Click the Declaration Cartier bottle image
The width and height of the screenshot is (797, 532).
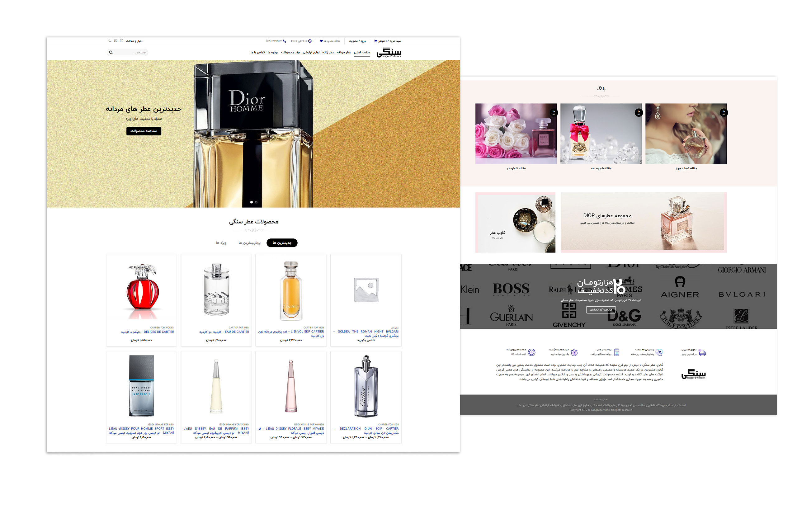[x=366, y=386]
